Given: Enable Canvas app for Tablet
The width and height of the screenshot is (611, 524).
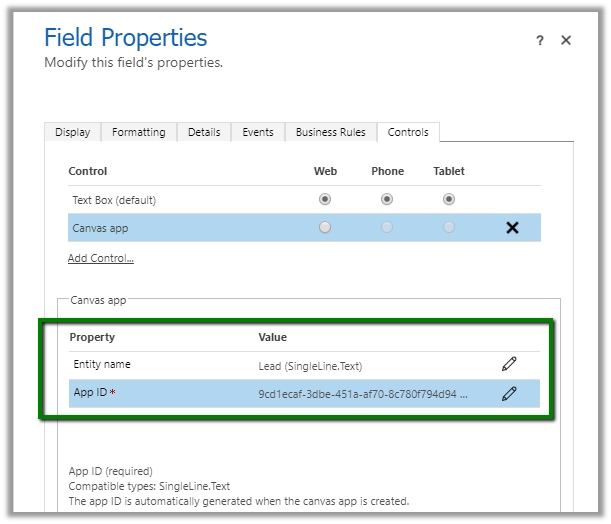Looking at the screenshot, I should pos(449,228).
